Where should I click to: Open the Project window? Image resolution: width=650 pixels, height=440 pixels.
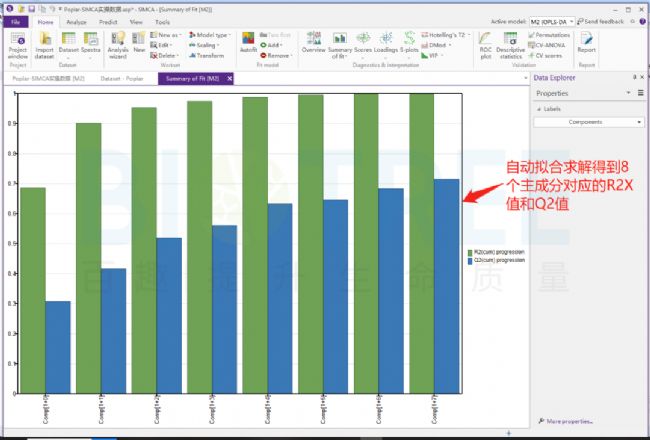click(x=18, y=46)
